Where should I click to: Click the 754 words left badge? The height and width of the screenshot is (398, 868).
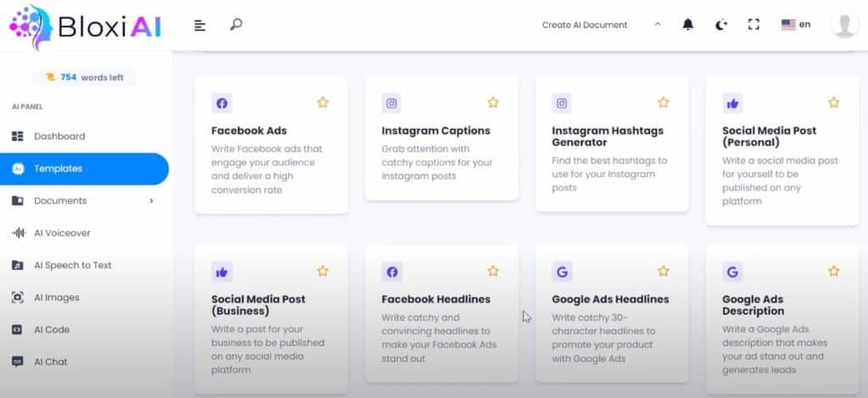coord(84,77)
